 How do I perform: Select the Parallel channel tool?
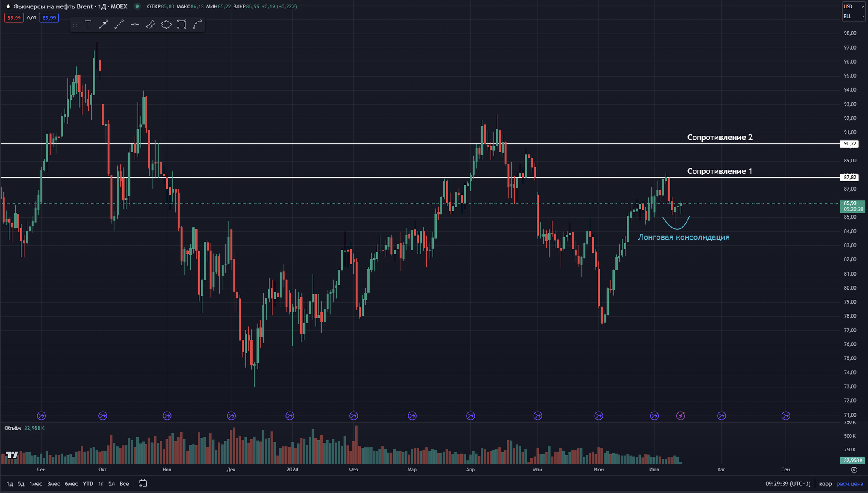pos(150,25)
